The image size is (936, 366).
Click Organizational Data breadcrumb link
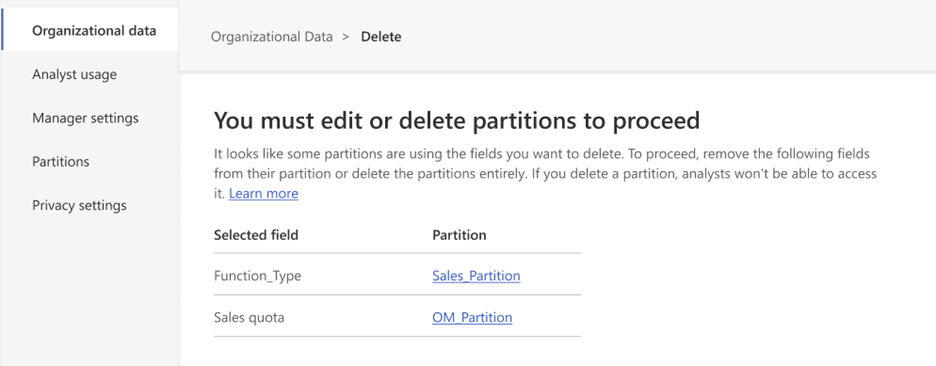tap(272, 37)
